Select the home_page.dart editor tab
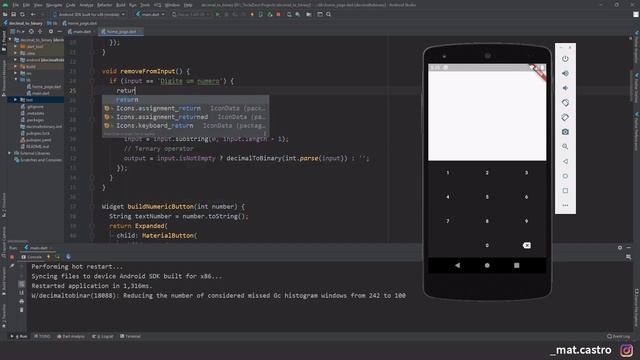 click(x=120, y=31)
